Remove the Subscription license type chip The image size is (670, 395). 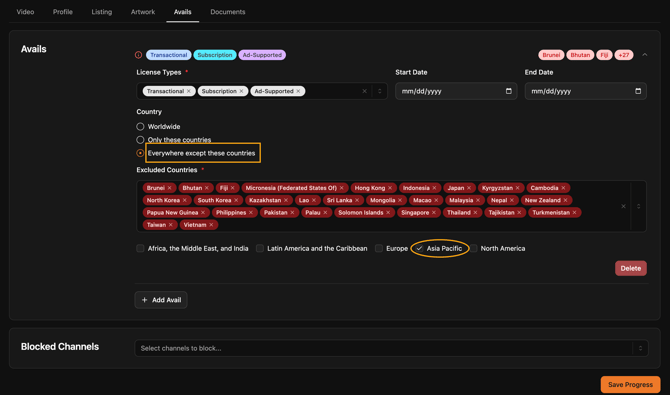pyautogui.click(x=241, y=91)
